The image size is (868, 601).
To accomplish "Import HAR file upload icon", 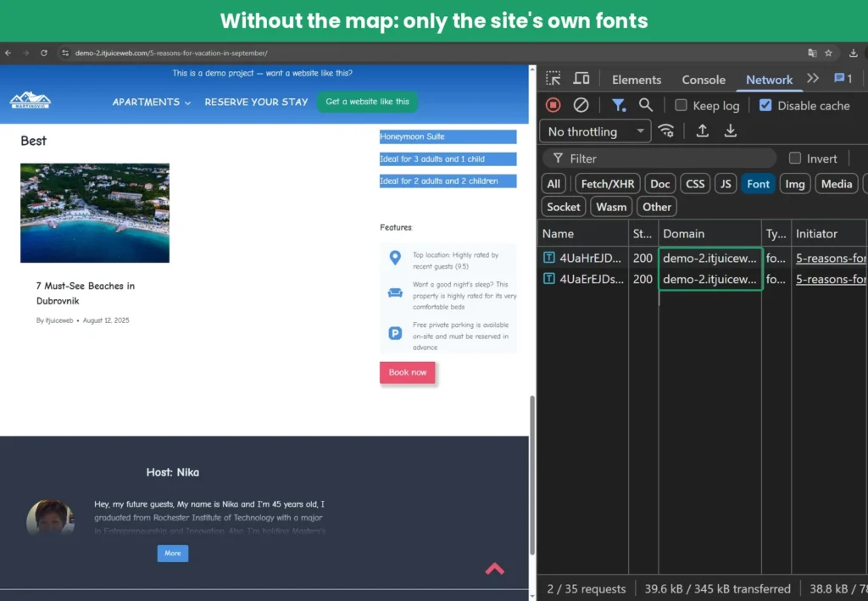I will [x=702, y=131].
